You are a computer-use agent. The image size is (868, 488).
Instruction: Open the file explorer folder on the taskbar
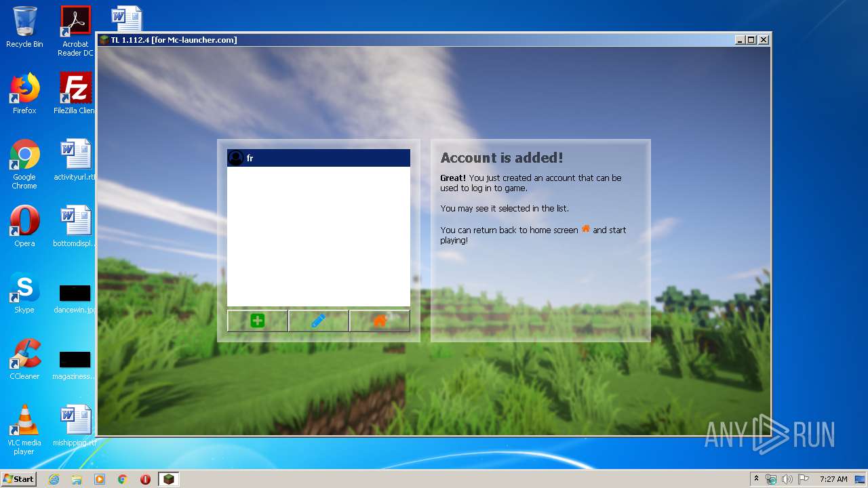pyautogui.click(x=77, y=479)
